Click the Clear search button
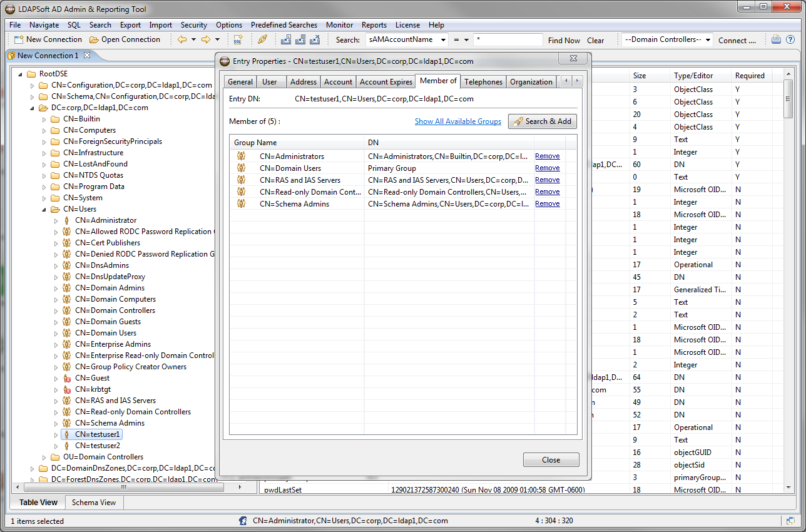The height and width of the screenshot is (532, 806). (x=596, y=40)
